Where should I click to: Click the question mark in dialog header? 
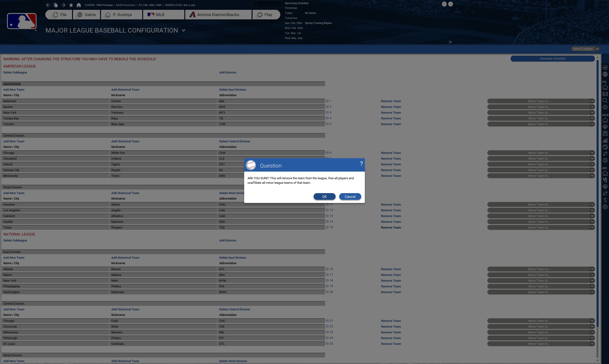[x=361, y=164]
